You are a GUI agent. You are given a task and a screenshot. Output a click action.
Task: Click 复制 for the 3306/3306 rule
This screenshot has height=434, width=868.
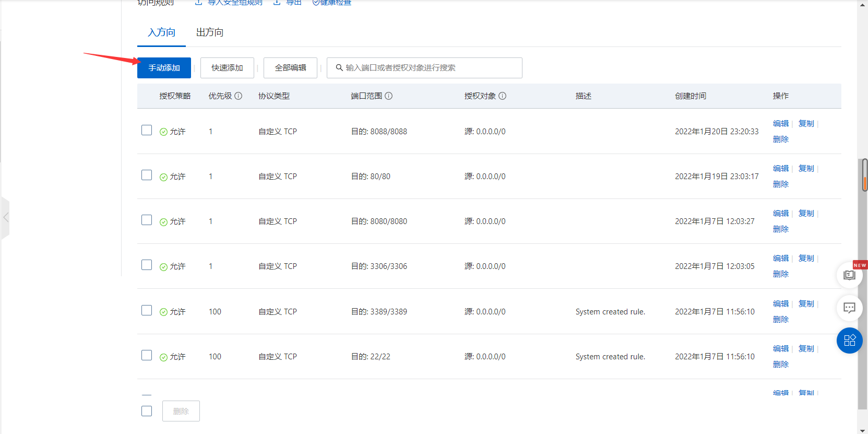click(x=806, y=259)
